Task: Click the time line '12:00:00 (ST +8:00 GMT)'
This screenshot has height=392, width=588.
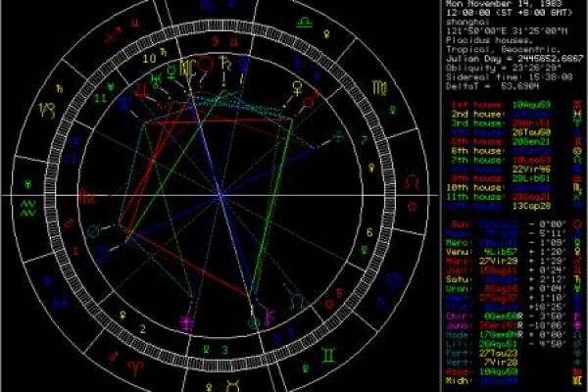Action: pyautogui.click(x=510, y=13)
